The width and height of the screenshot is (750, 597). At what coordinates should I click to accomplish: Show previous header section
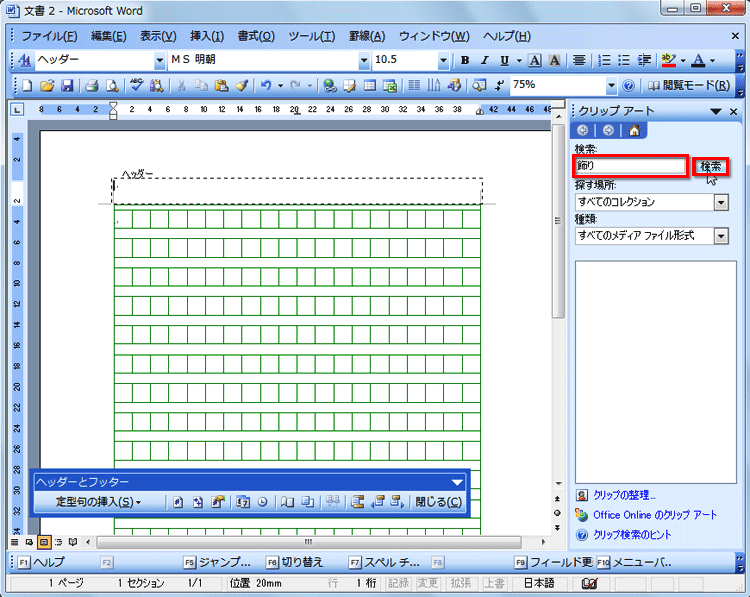378,502
